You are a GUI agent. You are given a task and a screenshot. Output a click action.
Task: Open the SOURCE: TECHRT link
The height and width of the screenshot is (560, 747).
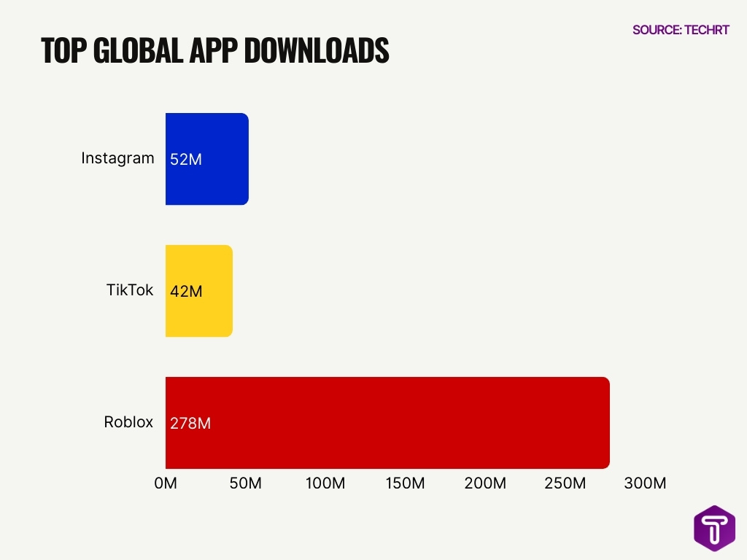680,30
